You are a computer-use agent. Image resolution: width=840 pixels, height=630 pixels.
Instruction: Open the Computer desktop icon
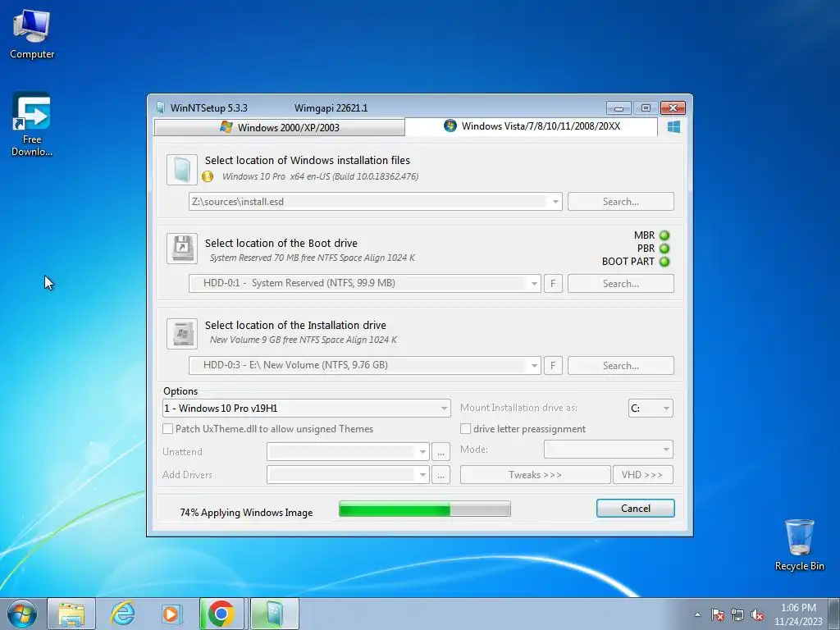[x=32, y=34]
